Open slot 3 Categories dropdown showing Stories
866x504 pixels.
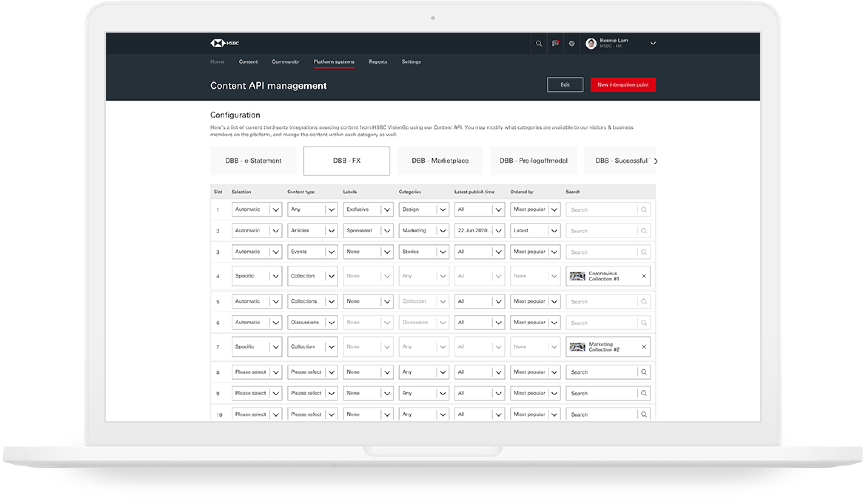pos(423,252)
